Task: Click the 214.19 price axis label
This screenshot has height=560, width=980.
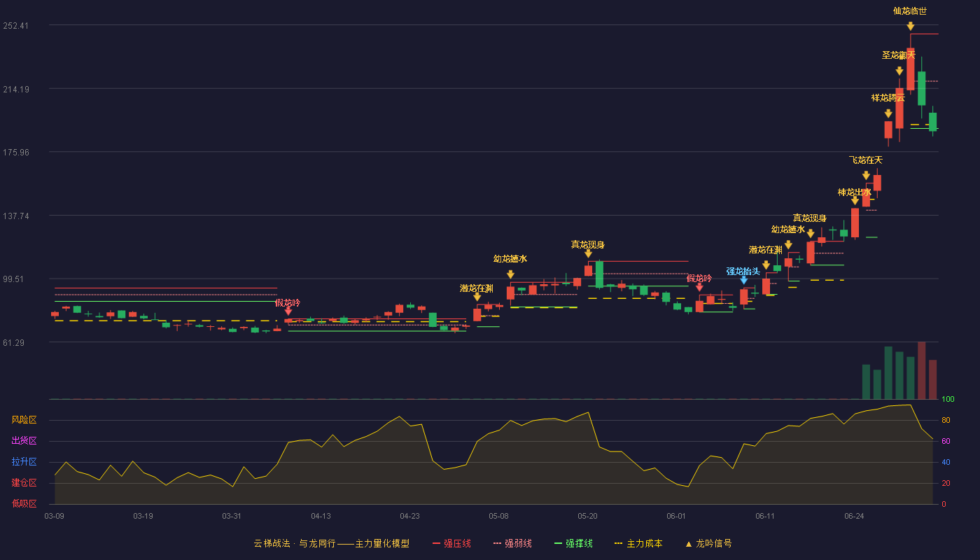Action: [x=15, y=89]
